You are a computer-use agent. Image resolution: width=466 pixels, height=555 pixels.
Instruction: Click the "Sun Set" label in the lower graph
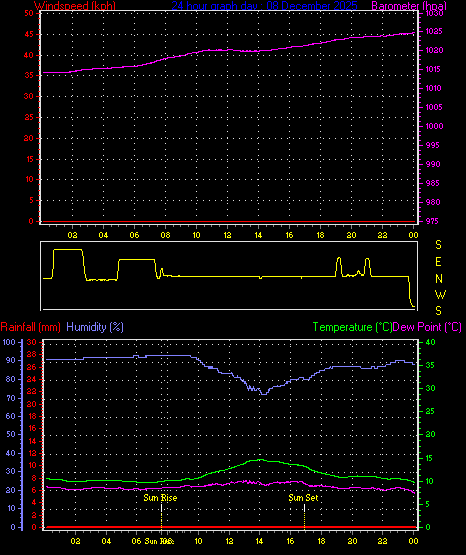click(303, 498)
